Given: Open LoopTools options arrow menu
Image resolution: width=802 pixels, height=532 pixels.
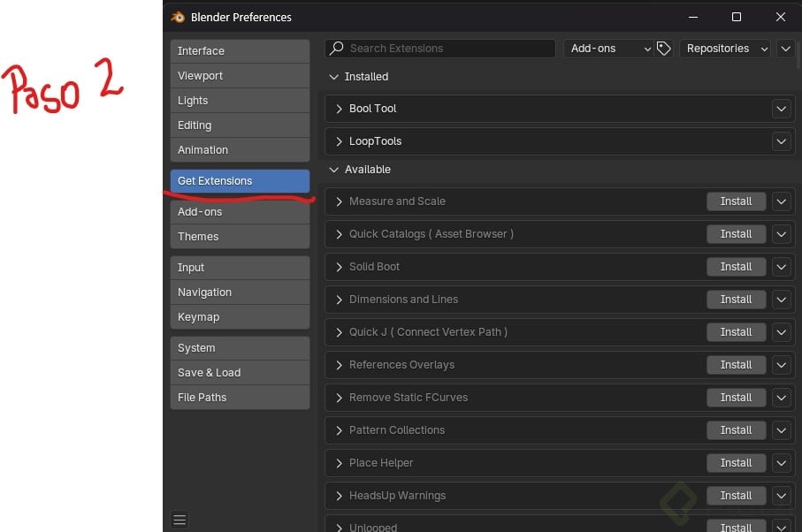Looking at the screenshot, I should 781,141.
